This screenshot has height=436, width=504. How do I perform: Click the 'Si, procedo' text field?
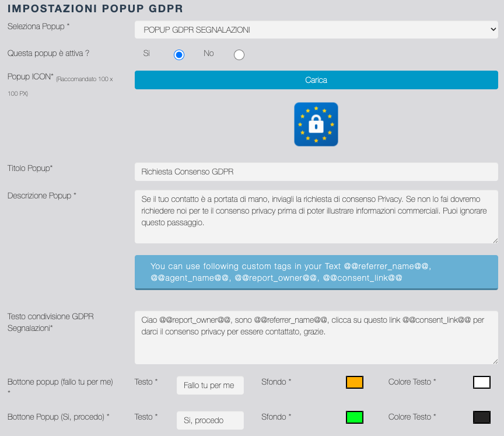tap(210, 420)
